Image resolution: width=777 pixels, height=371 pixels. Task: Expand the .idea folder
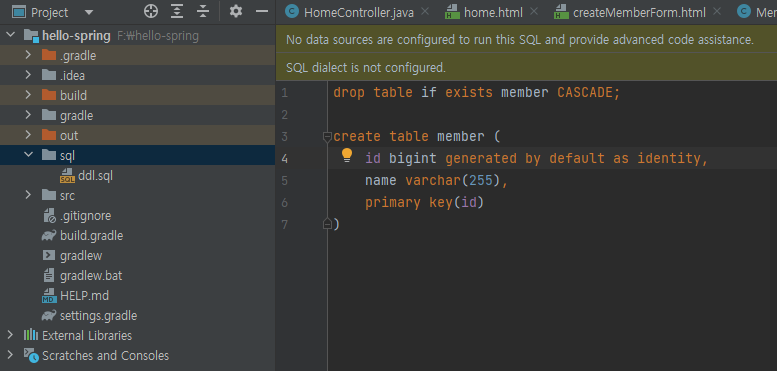pos(28,75)
